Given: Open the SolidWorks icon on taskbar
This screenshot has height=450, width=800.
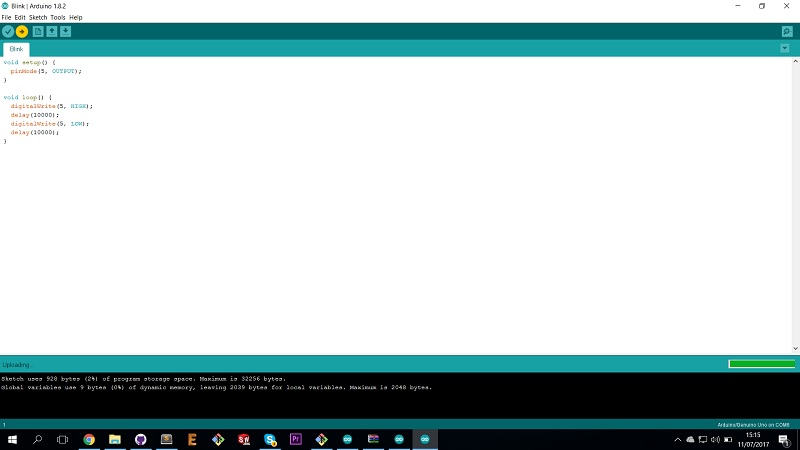Looking at the screenshot, I should click(244, 439).
